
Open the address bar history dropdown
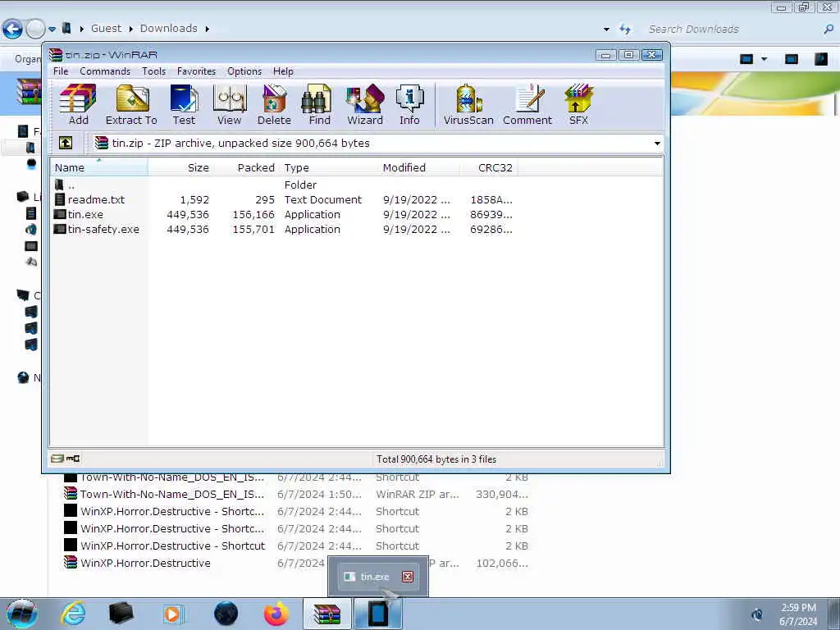606,29
